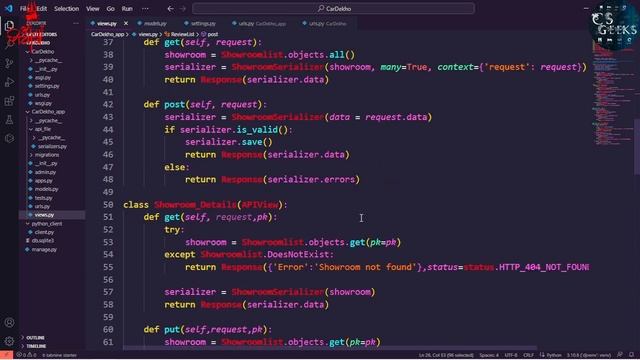Click CarDekho_app breadcrumb segment
This screenshot has height=360, width=640.
[x=107, y=34]
